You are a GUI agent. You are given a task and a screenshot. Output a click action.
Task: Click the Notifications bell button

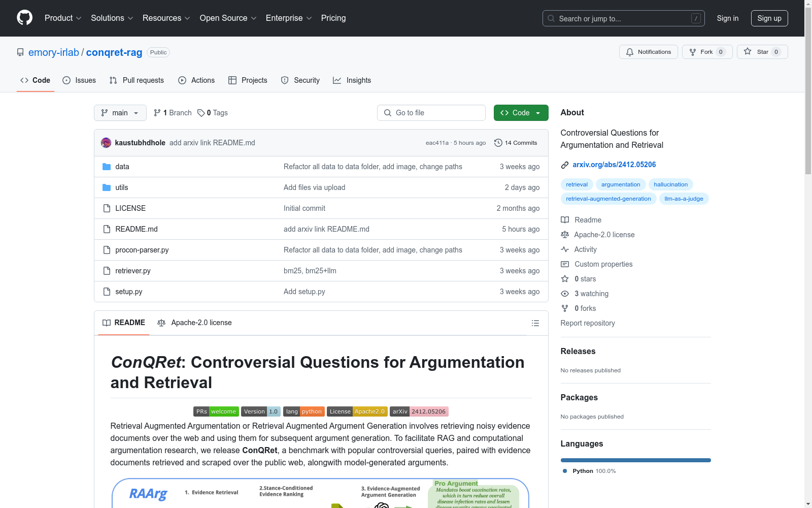point(649,52)
